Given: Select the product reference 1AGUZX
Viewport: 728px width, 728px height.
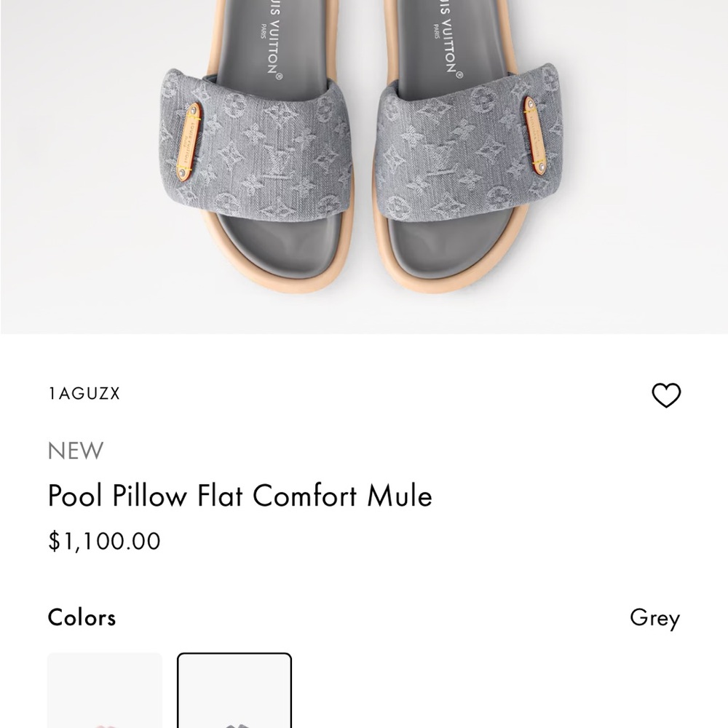Looking at the screenshot, I should tap(84, 394).
